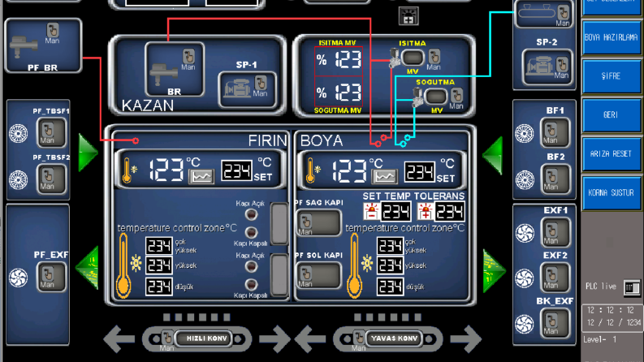Edit the minus SET TEMP TOLERANS value
This screenshot has width=644, height=362.
click(x=396, y=211)
